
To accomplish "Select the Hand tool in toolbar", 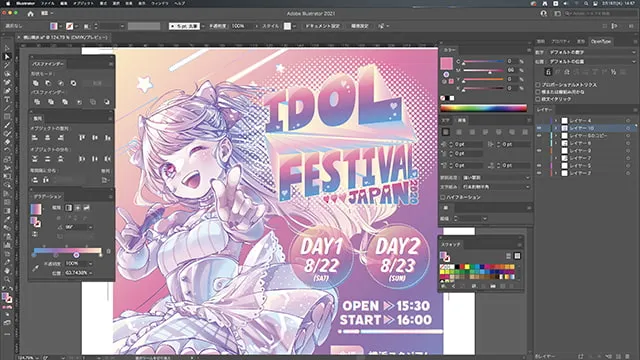I will pos(7,271).
